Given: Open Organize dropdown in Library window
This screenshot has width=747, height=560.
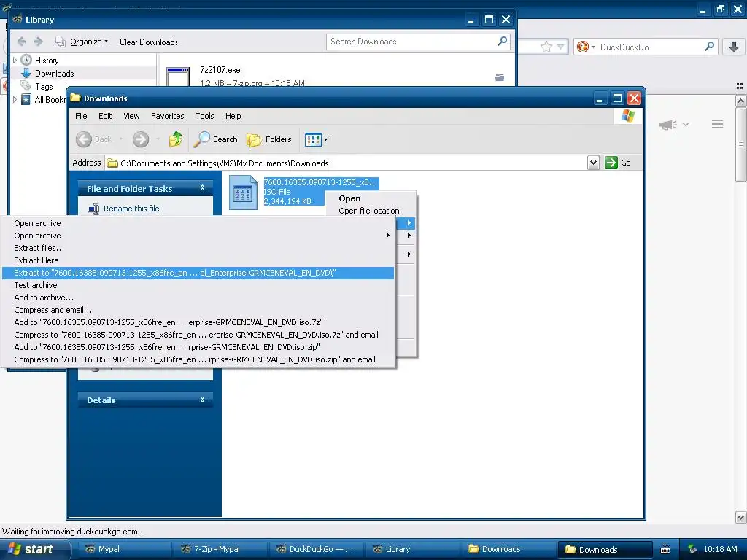Looking at the screenshot, I should [x=82, y=42].
